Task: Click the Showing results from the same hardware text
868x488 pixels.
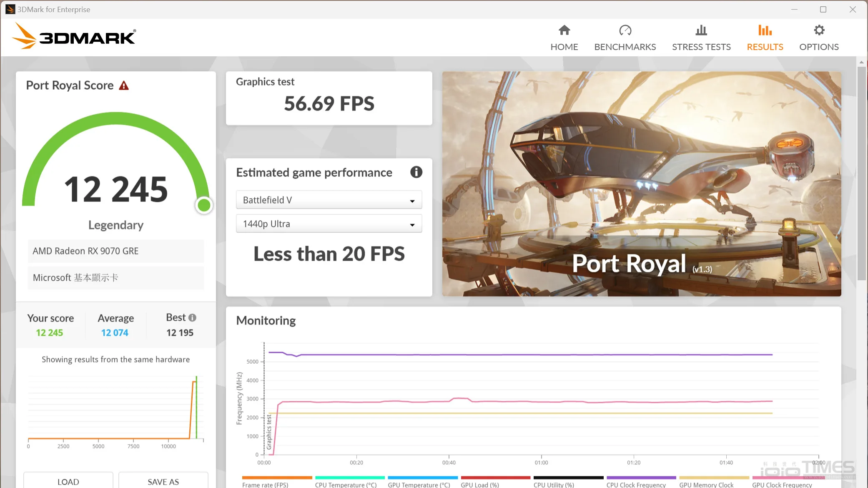Action: (115, 360)
